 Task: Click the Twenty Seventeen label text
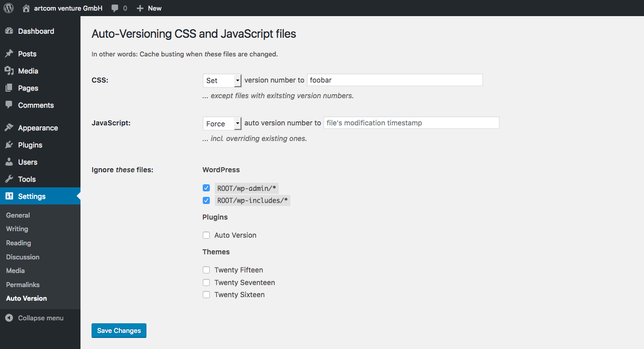tap(245, 283)
